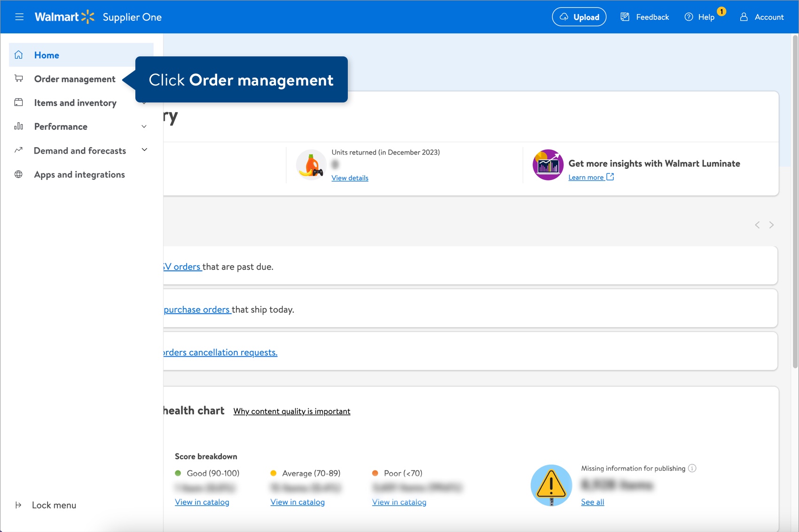Expand the Performance section

[x=144, y=126]
